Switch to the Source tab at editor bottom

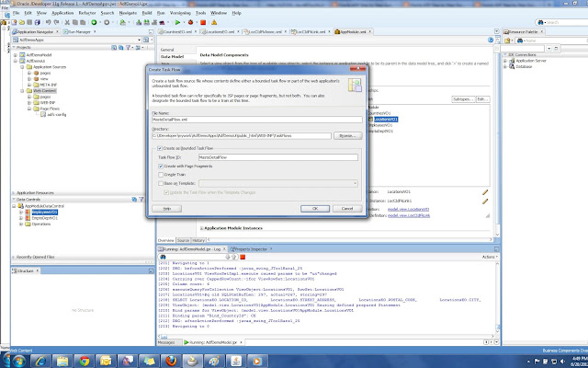(183, 240)
